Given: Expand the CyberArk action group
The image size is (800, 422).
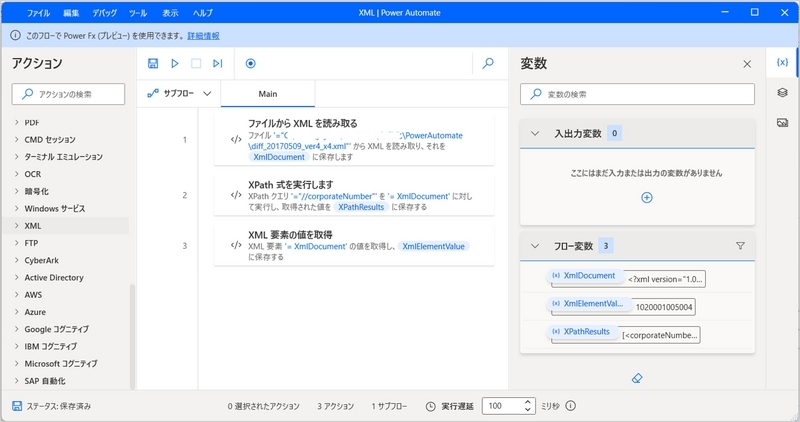Looking at the screenshot, I should 16,260.
